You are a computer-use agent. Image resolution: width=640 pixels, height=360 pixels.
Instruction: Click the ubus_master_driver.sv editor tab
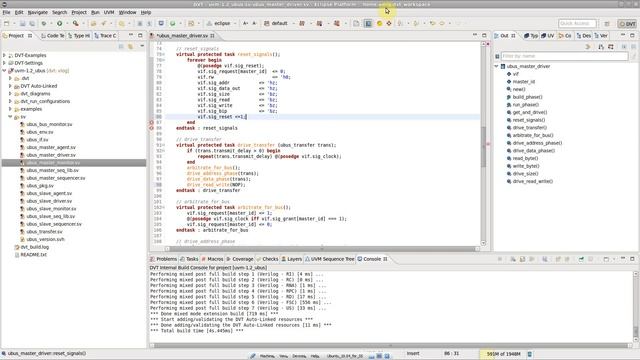tap(182, 36)
